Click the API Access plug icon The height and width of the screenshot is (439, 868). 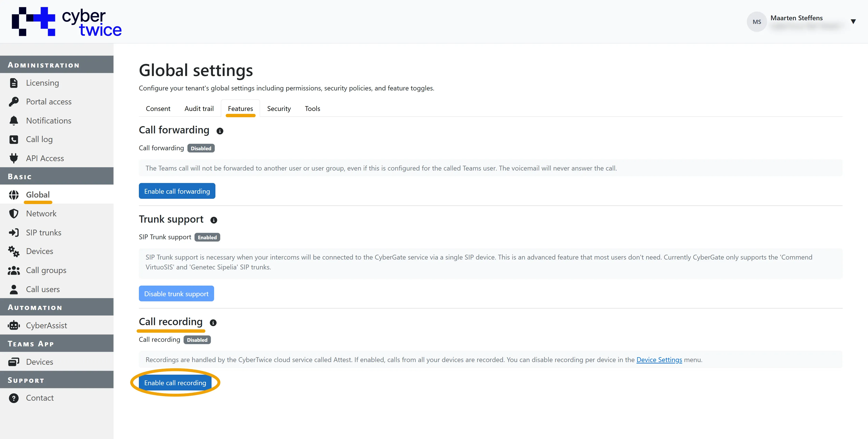(14, 158)
